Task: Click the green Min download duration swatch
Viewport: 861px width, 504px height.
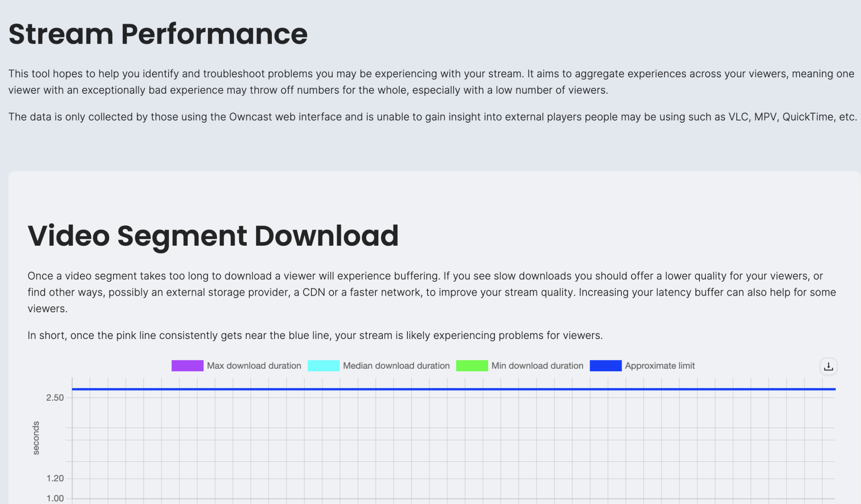Action: [x=472, y=366]
